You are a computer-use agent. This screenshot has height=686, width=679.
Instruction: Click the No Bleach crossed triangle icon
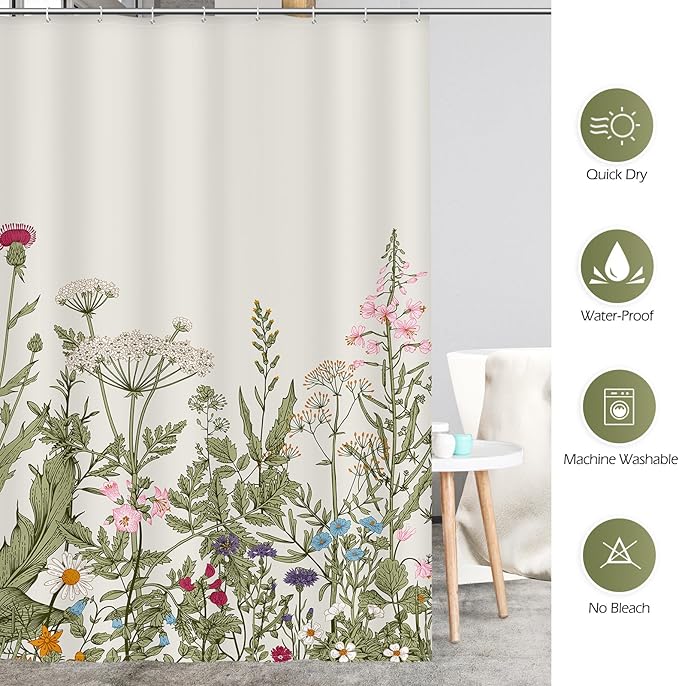tap(616, 555)
